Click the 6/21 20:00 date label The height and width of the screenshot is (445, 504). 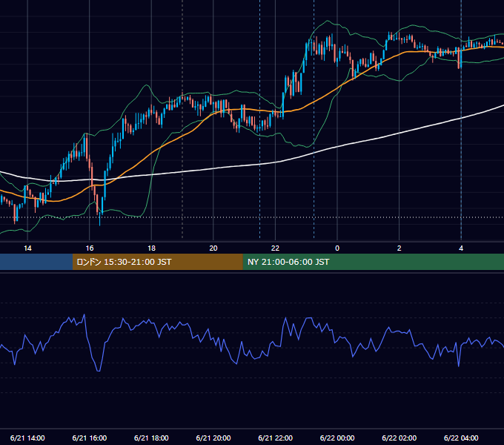tap(213, 438)
